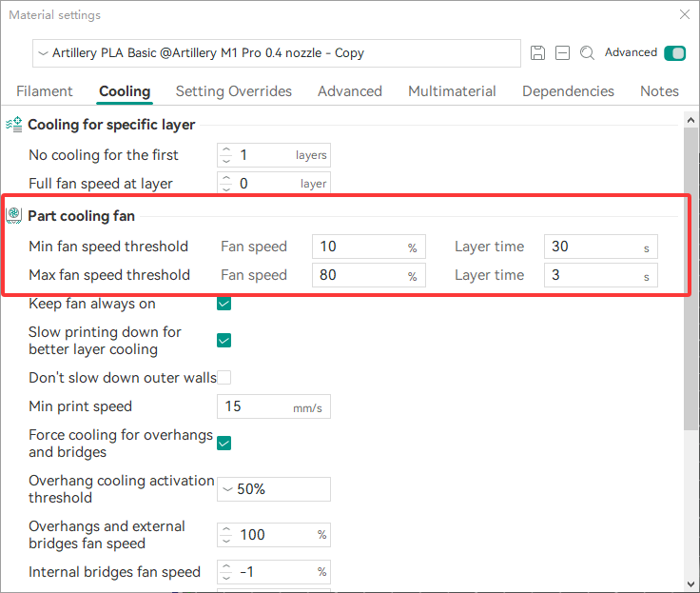
Task: Uncheck the Keep fan always on checkbox
Action: click(224, 304)
